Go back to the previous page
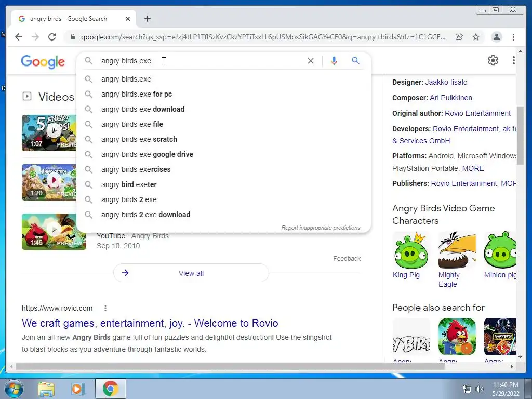The image size is (532, 399). [x=19, y=37]
